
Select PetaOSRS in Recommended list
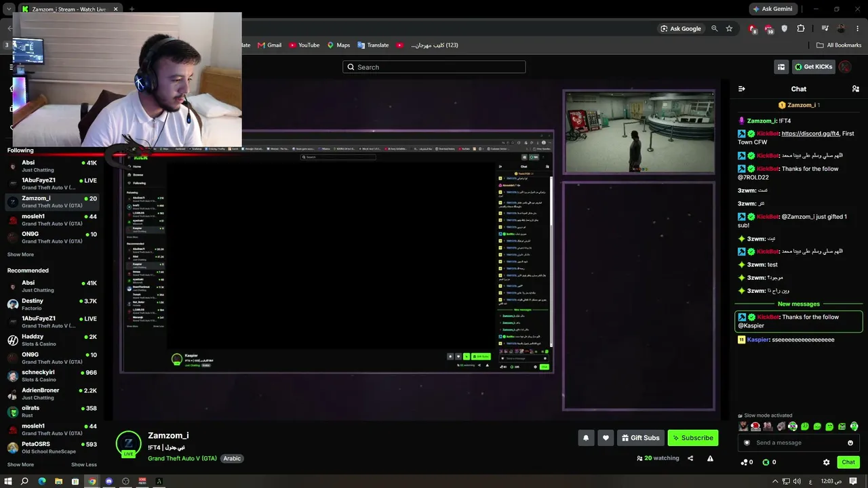(x=52, y=448)
